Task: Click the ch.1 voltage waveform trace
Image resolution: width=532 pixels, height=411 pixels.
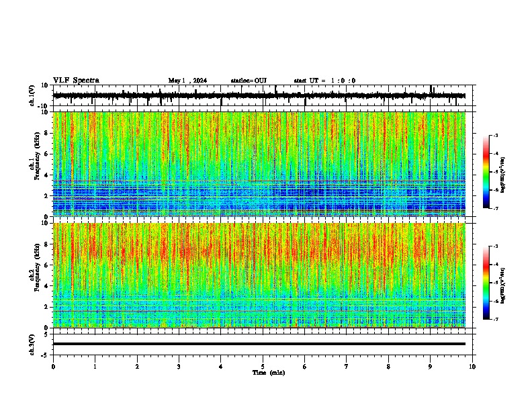Action: [259, 96]
